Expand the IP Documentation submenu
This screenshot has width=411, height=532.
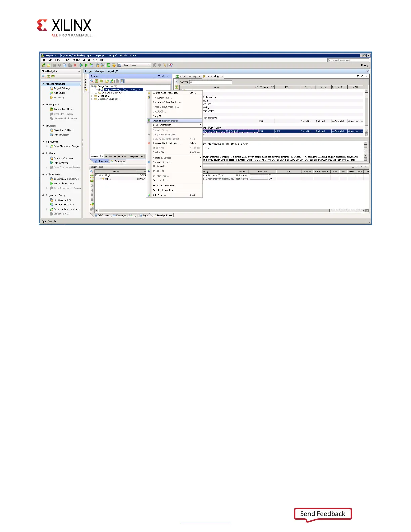coord(175,125)
